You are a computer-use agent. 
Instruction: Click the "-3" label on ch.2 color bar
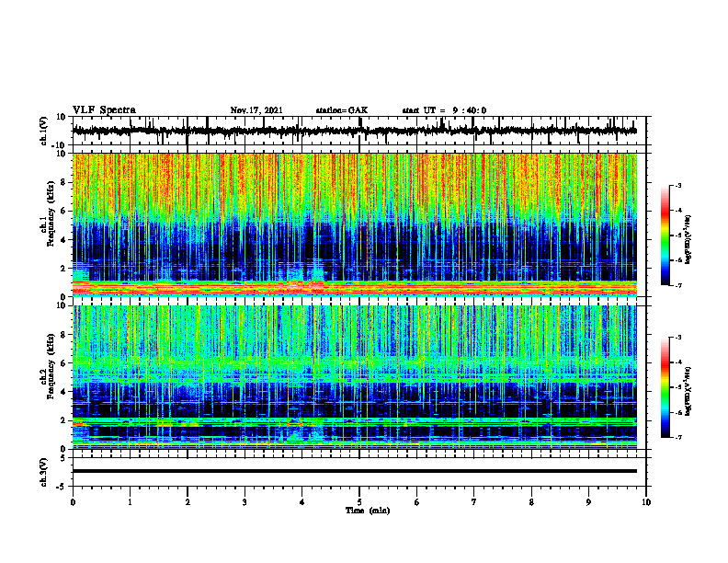point(678,338)
